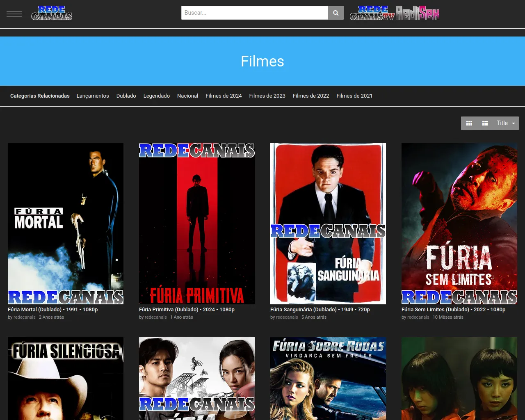Go to Nacional films category
Image resolution: width=525 pixels, height=420 pixels.
tap(187, 96)
